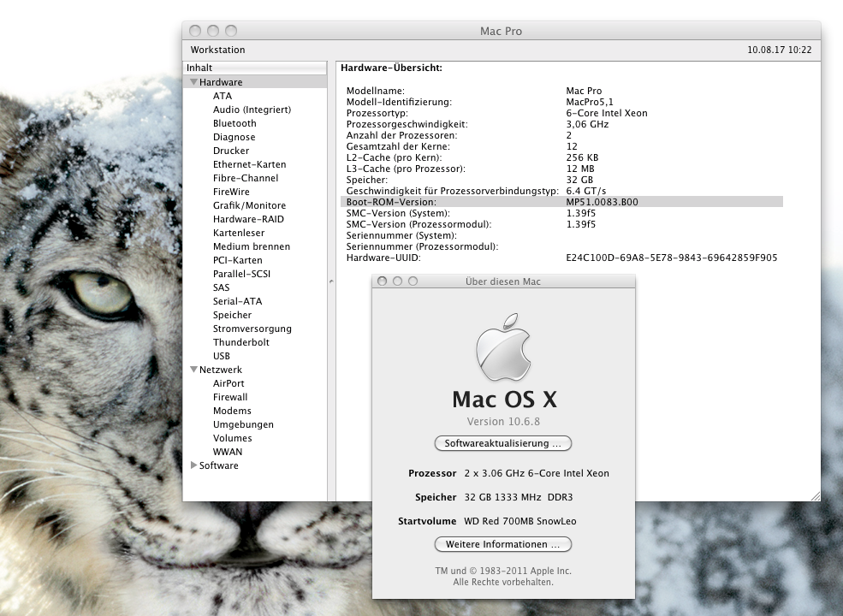Select WWAN entry
843x616 pixels.
(228, 452)
